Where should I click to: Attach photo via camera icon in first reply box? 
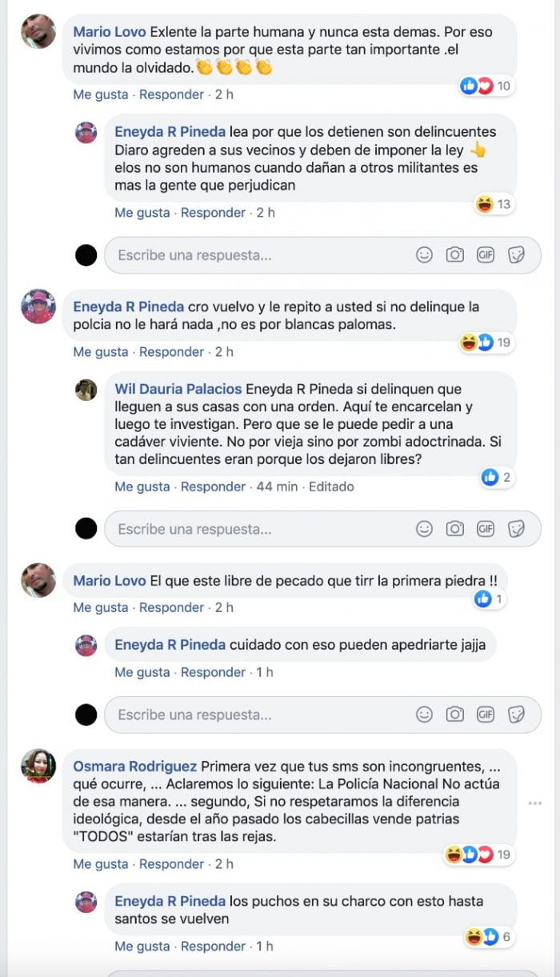455,255
